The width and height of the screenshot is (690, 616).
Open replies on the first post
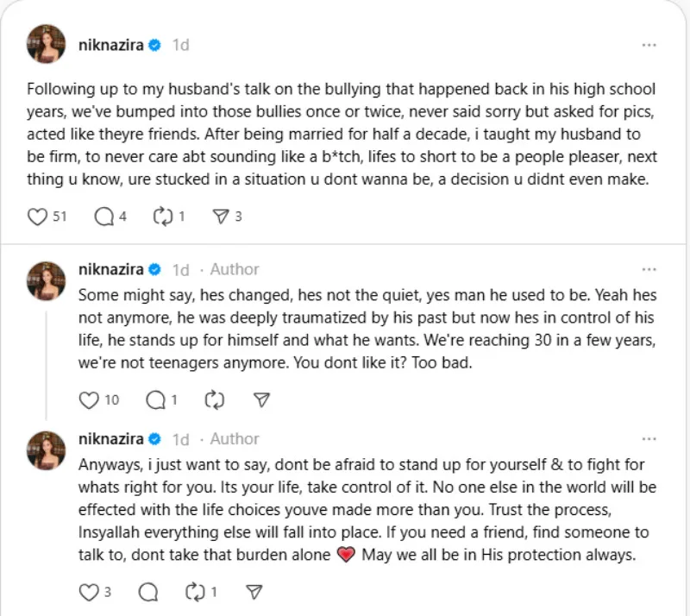(x=104, y=217)
